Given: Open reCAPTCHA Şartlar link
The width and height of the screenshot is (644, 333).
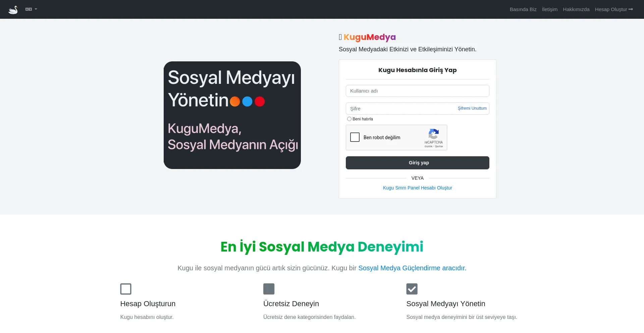Looking at the screenshot, I should 439,147.
